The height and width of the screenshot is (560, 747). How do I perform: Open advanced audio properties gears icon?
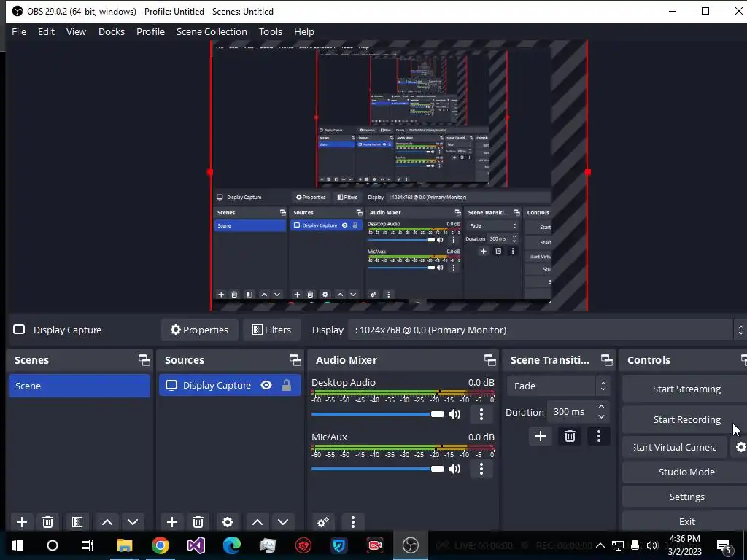[323, 522]
